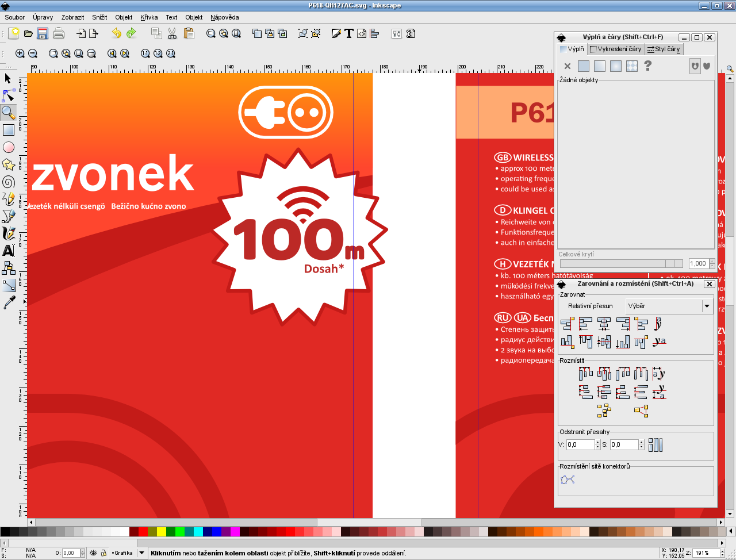The height and width of the screenshot is (560, 736).
Task: Select the Pencil freehand tool
Action: [x=8, y=199]
